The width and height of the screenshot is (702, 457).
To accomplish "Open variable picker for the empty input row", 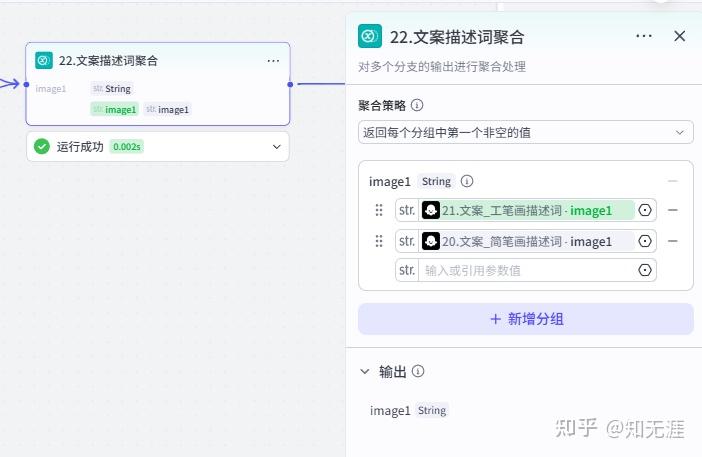I will pos(645,270).
